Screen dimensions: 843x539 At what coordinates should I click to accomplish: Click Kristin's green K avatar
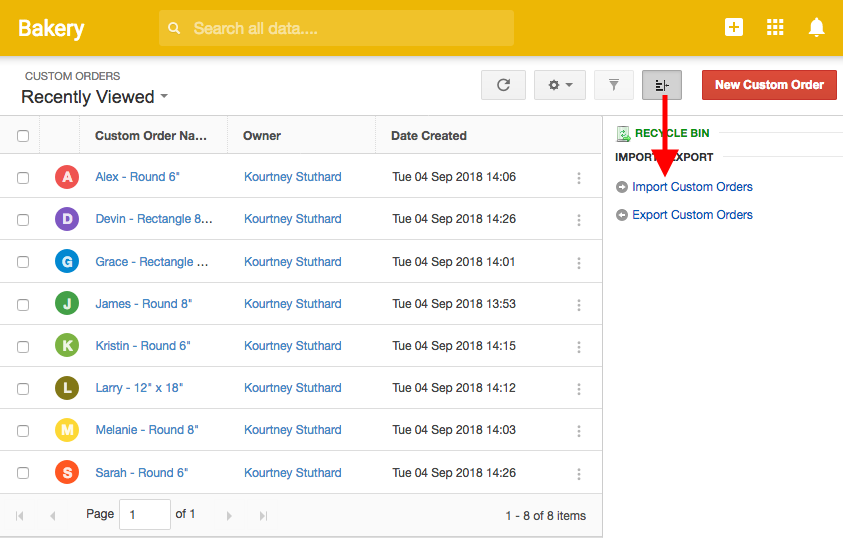pos(67,346)
